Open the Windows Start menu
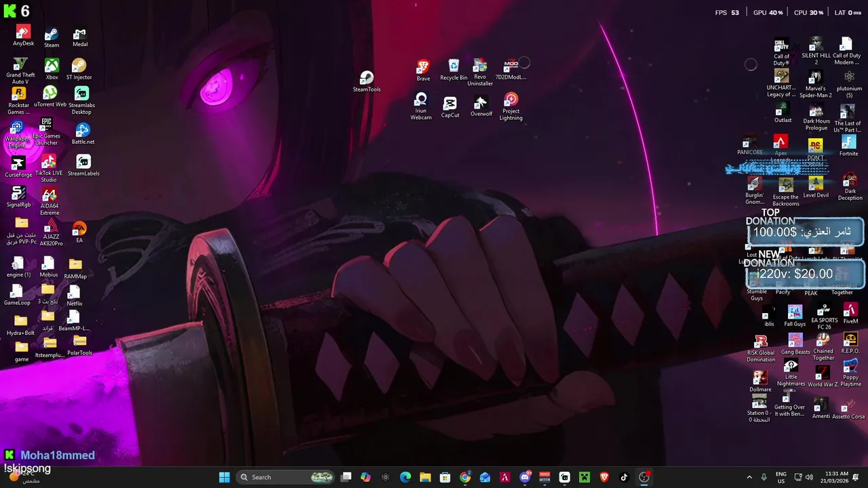The width and height of the screenshot is (868, 488). pyautogui.click(x=224, y=477)
